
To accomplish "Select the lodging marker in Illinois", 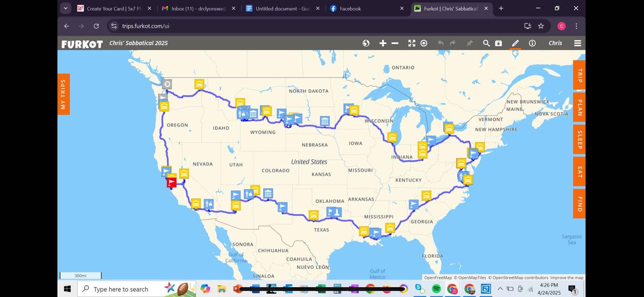I will pos(392,137).
